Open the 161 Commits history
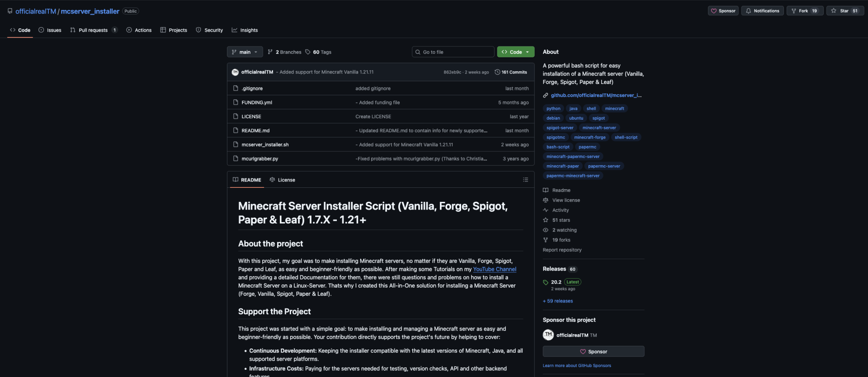 pyautogui.click(x=511, y=72)
